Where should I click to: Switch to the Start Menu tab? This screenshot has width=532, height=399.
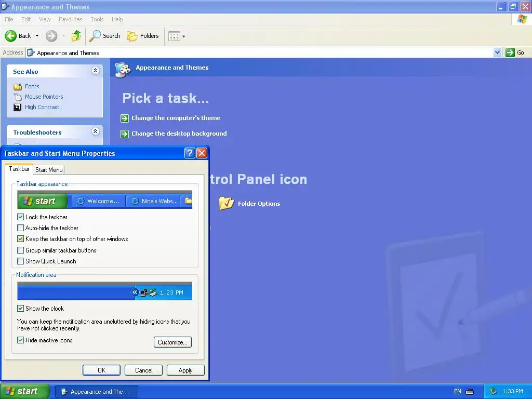(x=49, y=170)
